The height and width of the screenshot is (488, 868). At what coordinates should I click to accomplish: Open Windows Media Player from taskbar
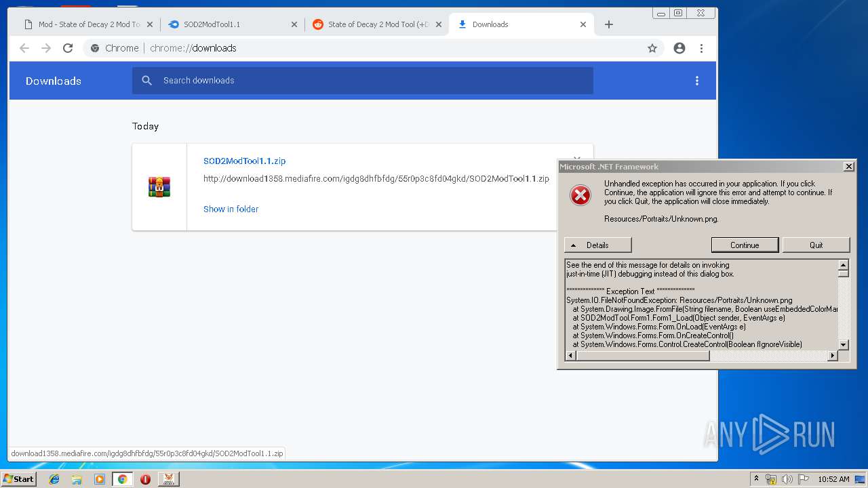tap(100, 479)
